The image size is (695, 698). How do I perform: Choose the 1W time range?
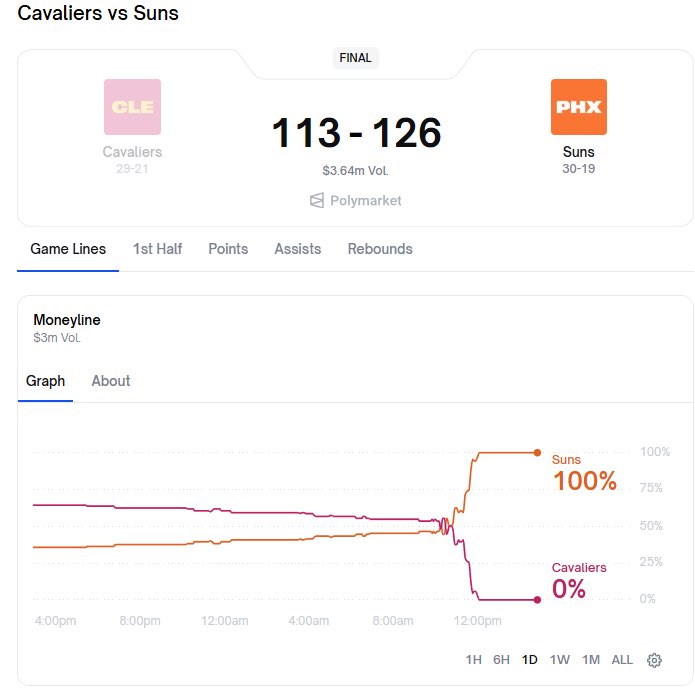coord(559,660)
